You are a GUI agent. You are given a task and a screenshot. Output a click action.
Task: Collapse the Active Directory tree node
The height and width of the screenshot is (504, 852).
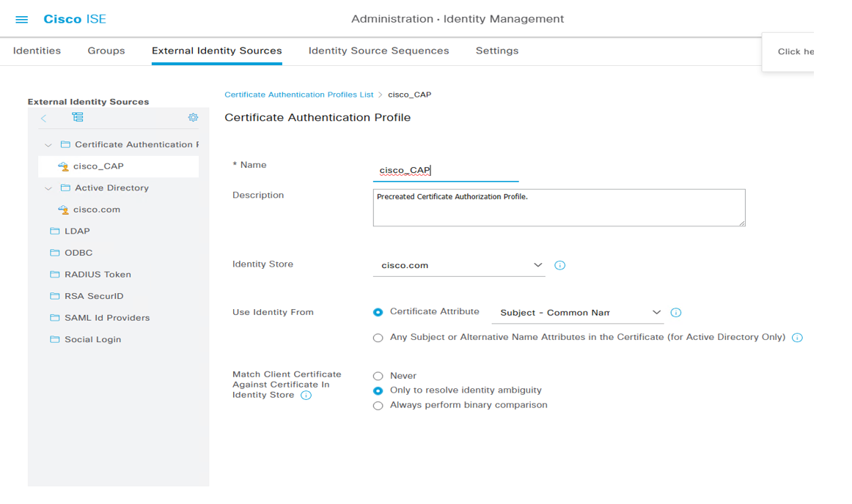tap(48, 188)
